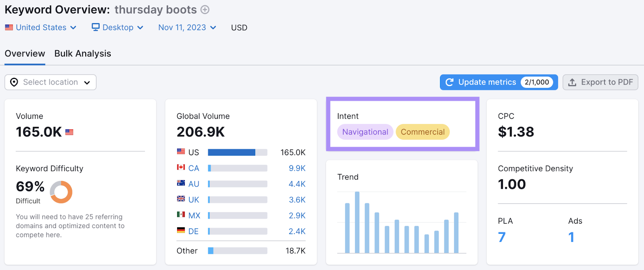Click Export to PDF button

point(600,82)
